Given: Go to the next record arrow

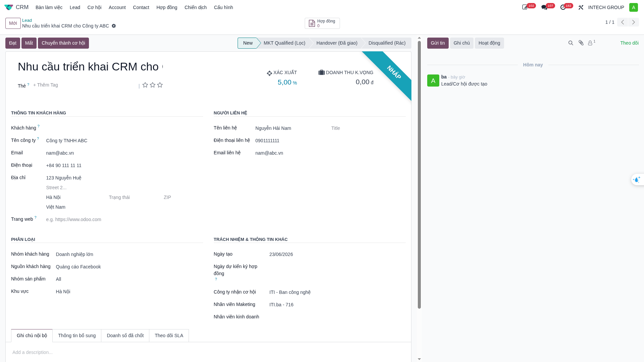Looking at the screenshot, I should coord(633,22).
